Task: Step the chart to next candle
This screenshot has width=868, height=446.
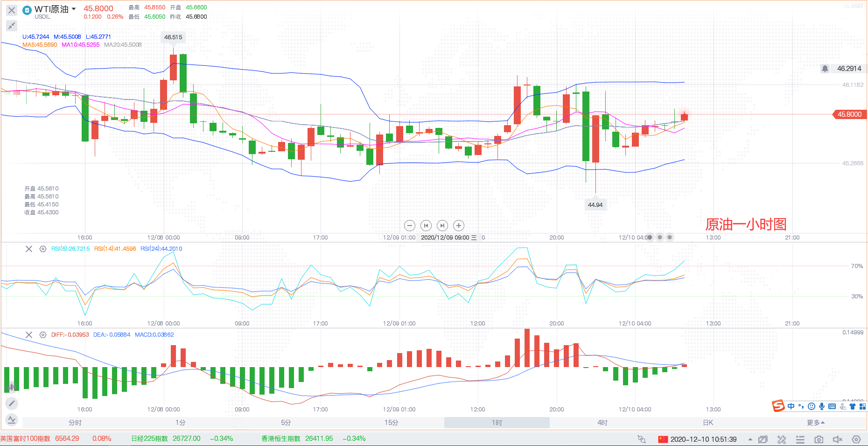Action: coord(442,226)
